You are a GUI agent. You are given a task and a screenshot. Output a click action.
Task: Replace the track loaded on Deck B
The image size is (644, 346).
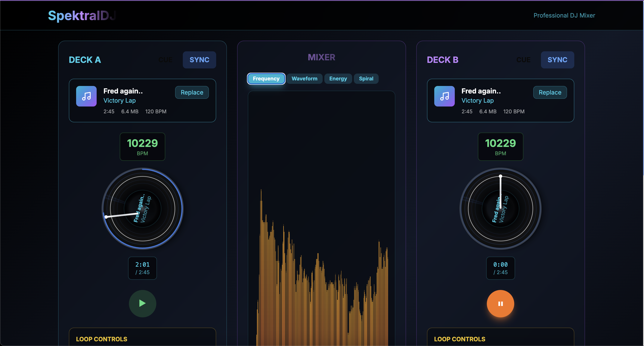[550, 92]
